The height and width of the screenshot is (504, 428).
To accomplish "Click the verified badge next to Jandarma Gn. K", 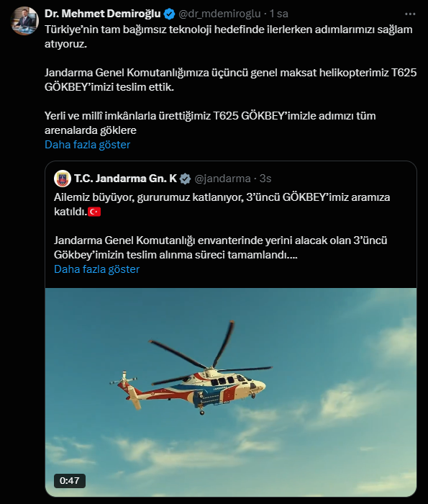I will point(185,179).
